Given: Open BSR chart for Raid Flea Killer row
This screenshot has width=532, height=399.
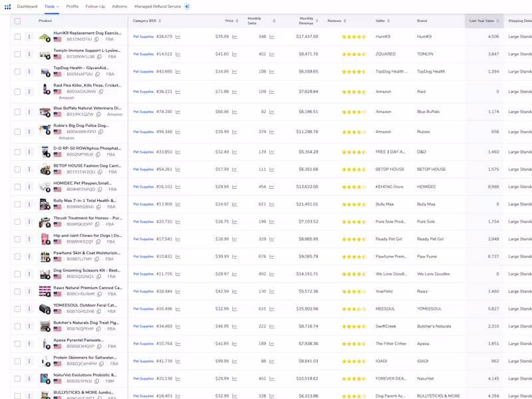Looking at the screenshot, I should click(178, 92).
